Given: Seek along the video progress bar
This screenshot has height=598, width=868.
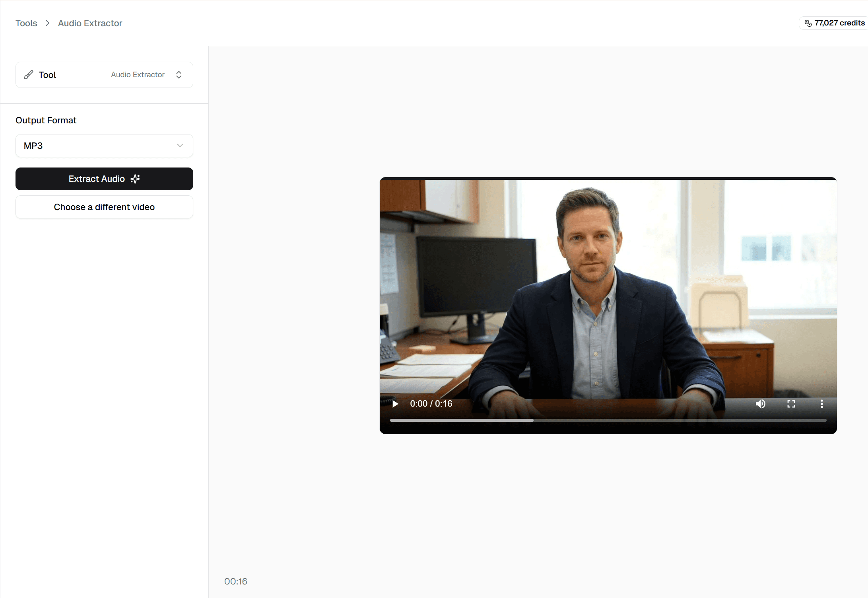Looking at the screenshot, I should click(x=608, y=420).
